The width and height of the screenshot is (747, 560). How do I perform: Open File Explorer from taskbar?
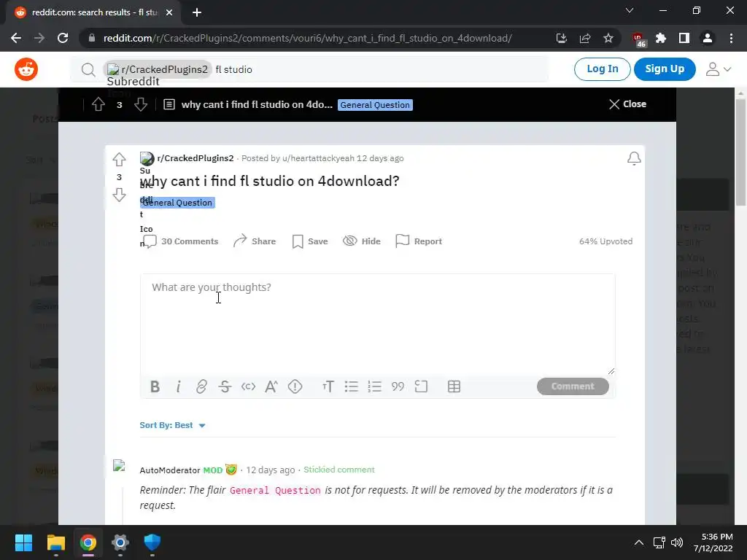tap(55, 542)
